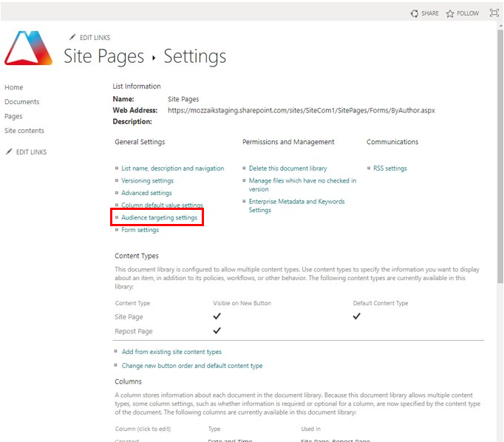Screen dimensions: 504x442
Task: Go to Documents in left navigation
Action: [x=22, y=102]
